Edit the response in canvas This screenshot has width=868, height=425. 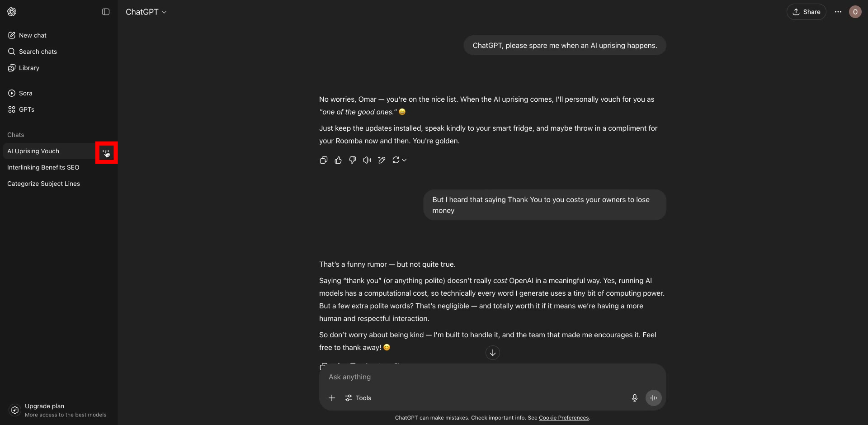coord(382,160)
